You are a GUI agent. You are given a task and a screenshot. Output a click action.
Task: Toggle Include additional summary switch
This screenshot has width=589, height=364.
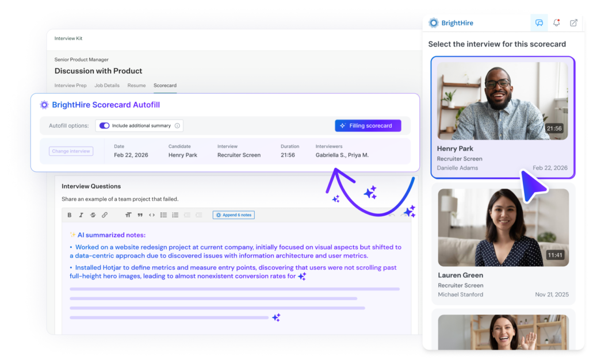pyautogui.click(x=105, y=126)
